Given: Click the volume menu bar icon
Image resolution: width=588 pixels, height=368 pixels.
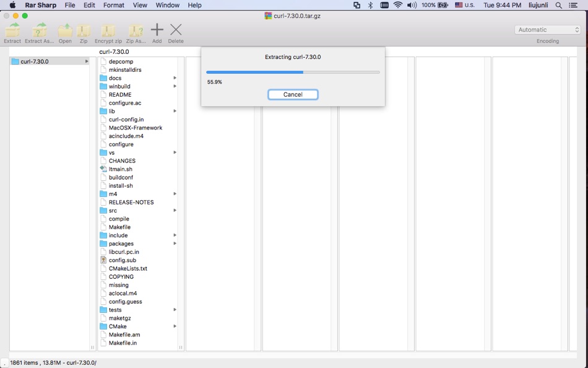Looking at the screenshot, I should pyautogui.click(x=412, y=5).
